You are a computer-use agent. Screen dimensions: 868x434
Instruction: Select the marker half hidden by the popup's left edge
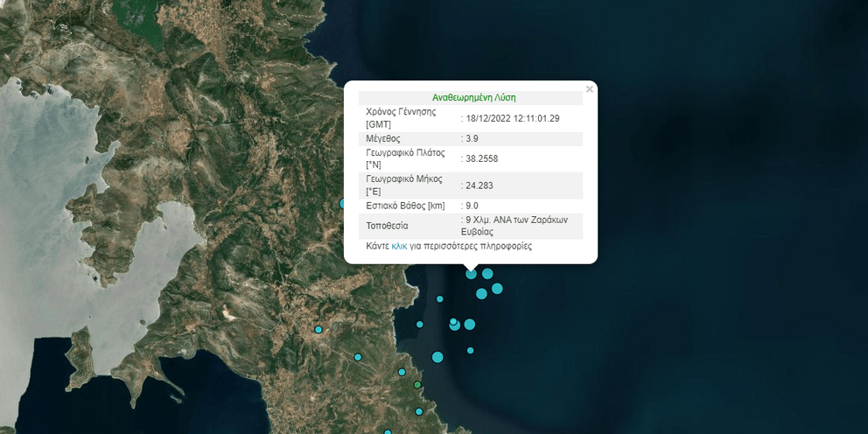tap(342, 204)
